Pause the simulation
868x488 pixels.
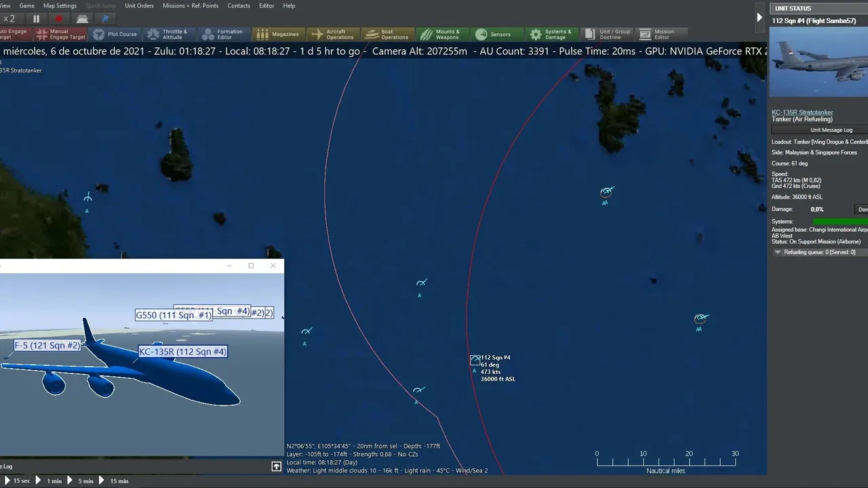[x=37, y=19]
